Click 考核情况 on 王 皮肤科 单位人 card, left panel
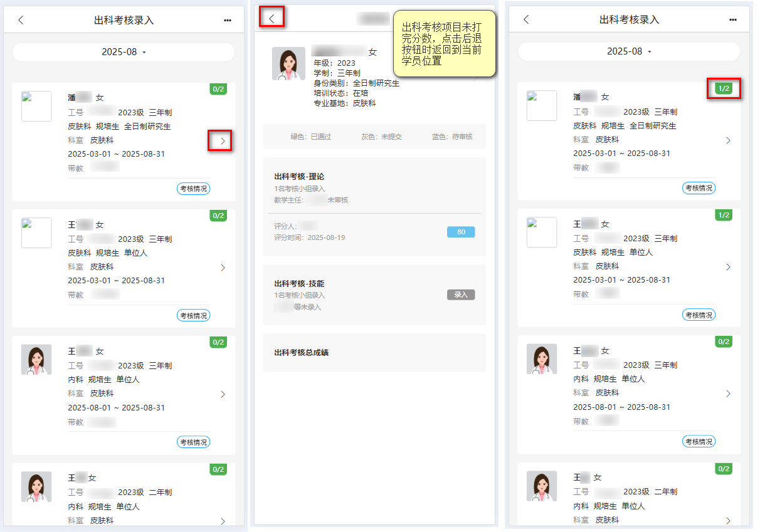The image size is (760, 532). (x=193, y=315)
